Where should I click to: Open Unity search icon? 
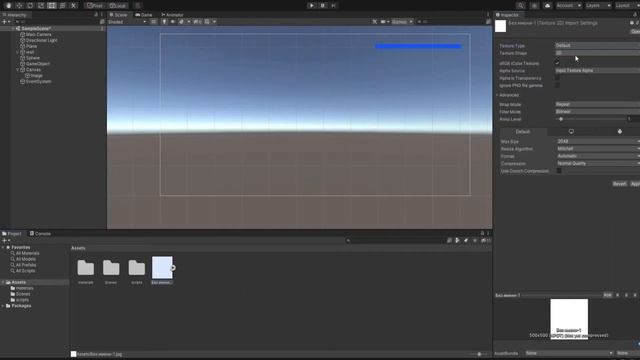pos(520,6)
